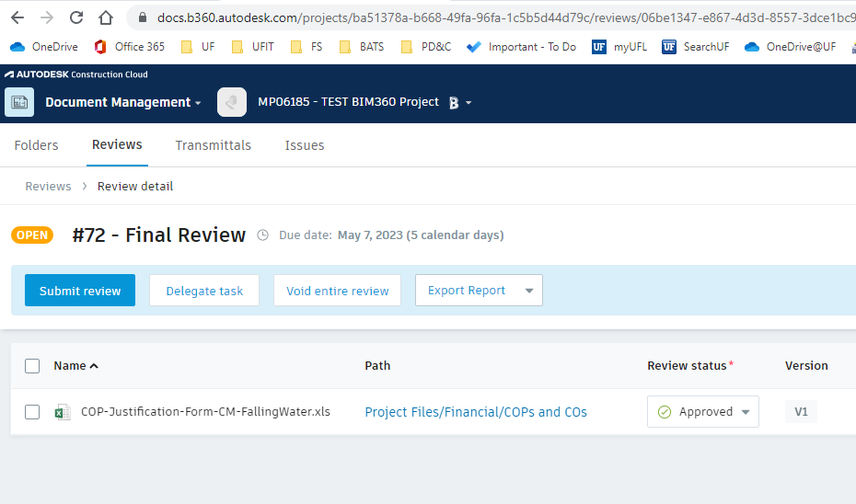856x504 pixels.
Task: Open the Approved review status dropdown
Action: tap(703, 412)
